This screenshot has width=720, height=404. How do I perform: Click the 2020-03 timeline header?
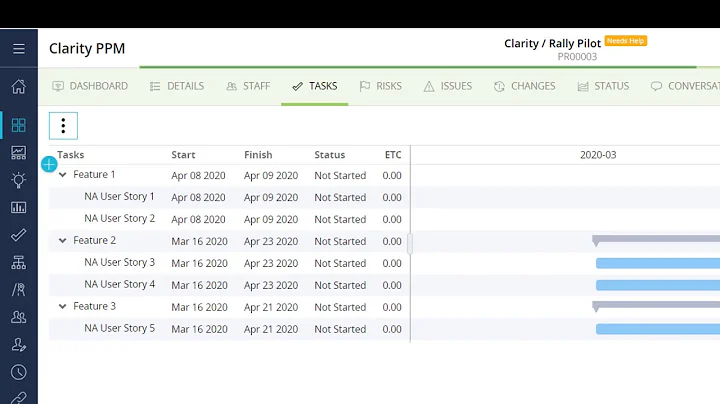(598, 155)
